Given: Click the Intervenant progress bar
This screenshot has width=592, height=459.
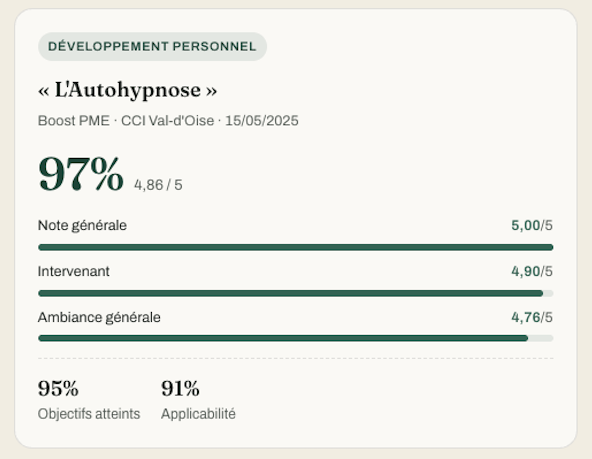Looking at the screenshot, I should pyautogui.click(x=296, y=293).
